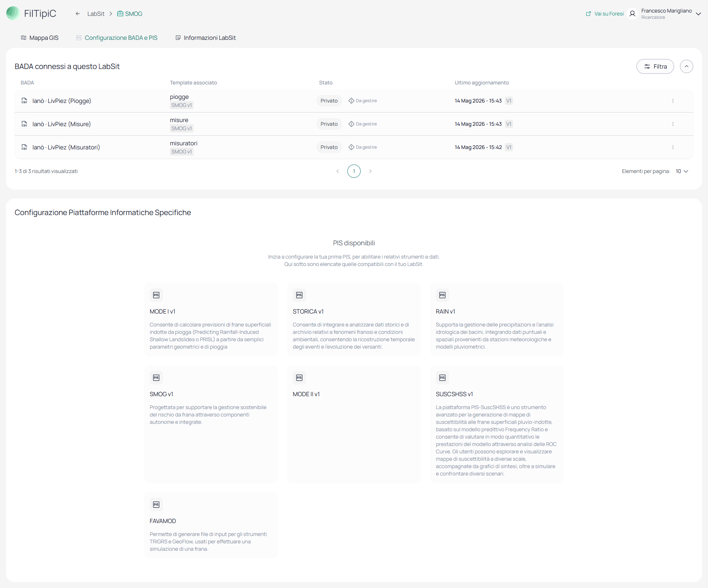Open three-dot menu for Ianò LivPiez (Misuratori)
Image resolution: width=708 pixels, height=588 pixels.
click(x=673, y=147)
